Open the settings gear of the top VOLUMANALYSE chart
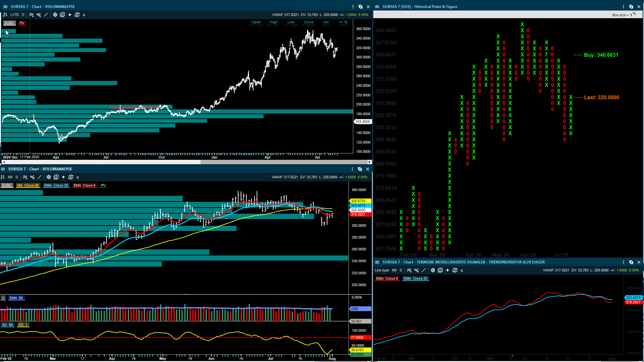The height and width of the screenshot is (362, 644). coord(55,15)
